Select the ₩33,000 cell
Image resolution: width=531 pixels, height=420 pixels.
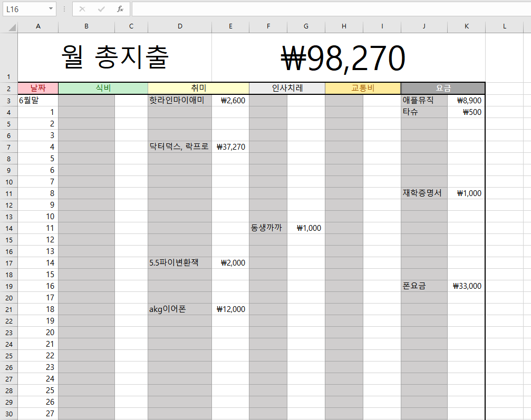466,286
